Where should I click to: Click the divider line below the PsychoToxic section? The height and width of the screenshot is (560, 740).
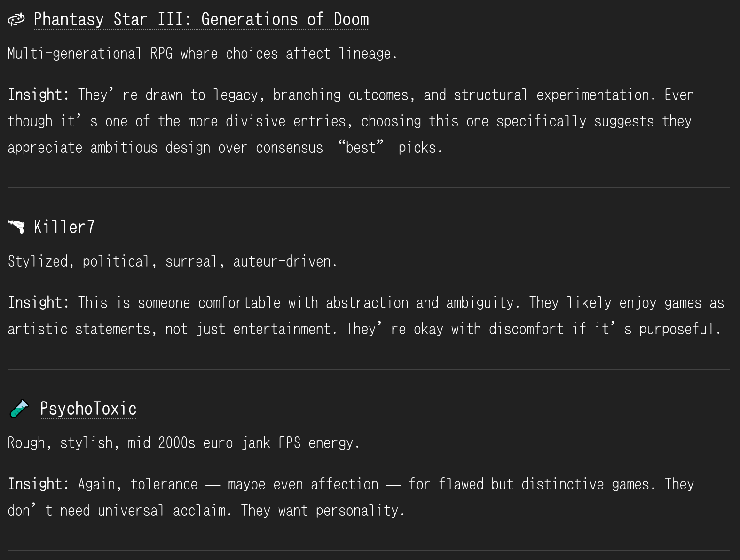pos(369,551)
